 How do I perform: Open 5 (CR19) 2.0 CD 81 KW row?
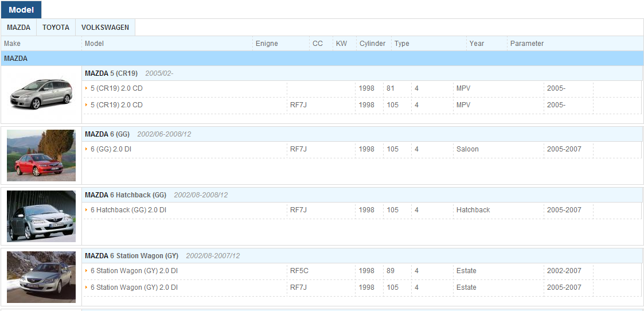[x=361, y=88]
